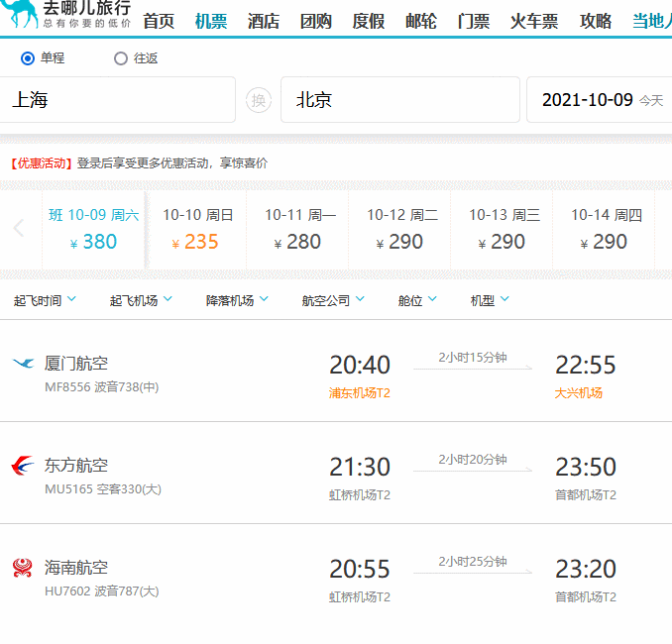Select the 10-11 周一 ¥280 date tab
Image resolution: width=672 pixels, height=644 pixels.
[298, 230]
